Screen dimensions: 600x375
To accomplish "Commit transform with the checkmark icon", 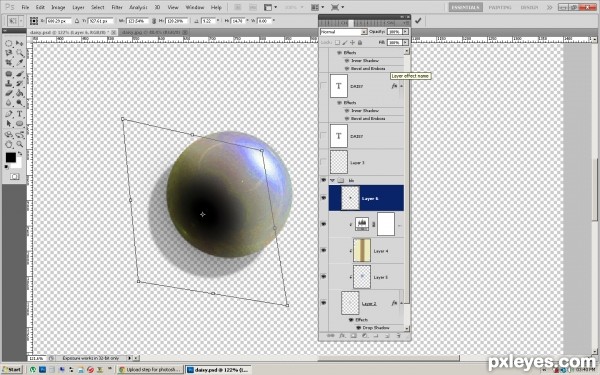I will (x=418, y=21).
